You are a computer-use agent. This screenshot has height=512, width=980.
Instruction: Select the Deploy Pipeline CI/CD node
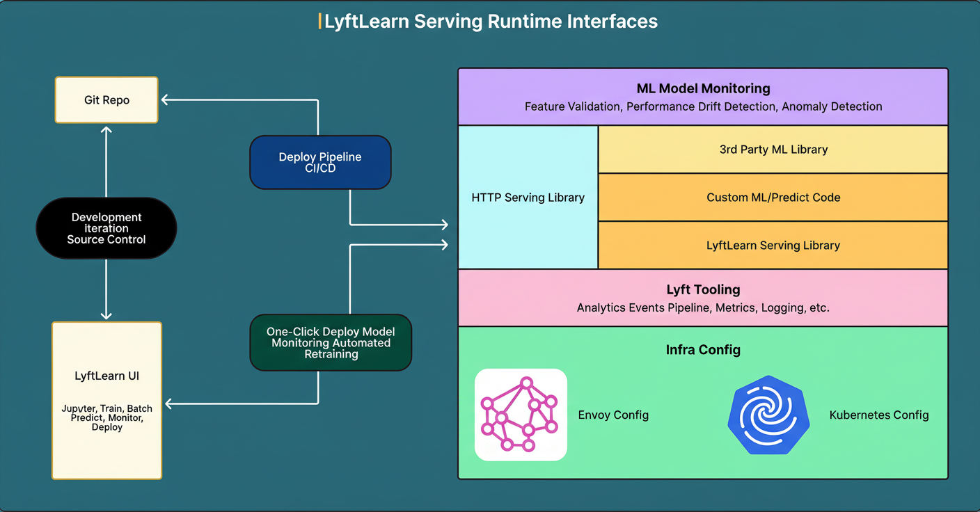(x=320, y=162)
